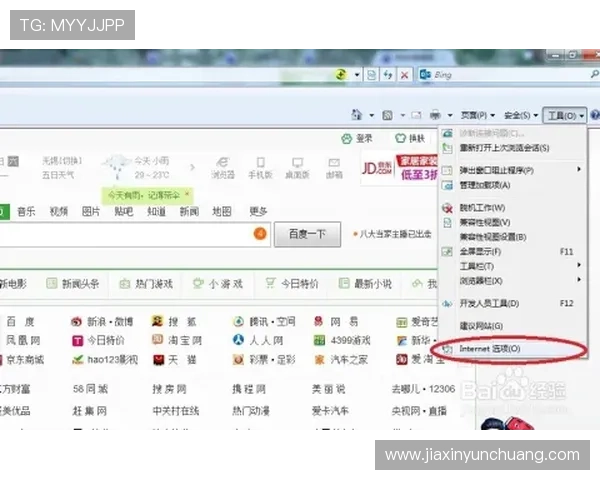The width and height of the screenshot is (600, 480).
Task: Click the Refresh icon in address bar
Action: 388,75
